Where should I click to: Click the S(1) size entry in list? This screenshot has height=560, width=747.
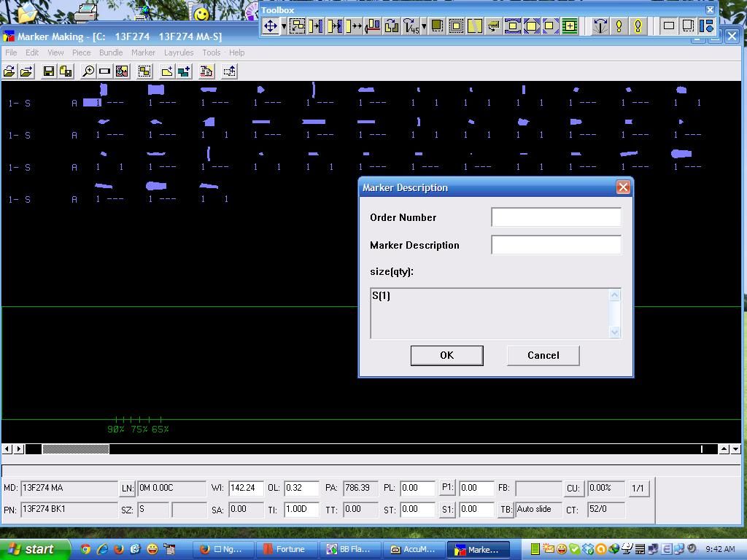point(381,296)
